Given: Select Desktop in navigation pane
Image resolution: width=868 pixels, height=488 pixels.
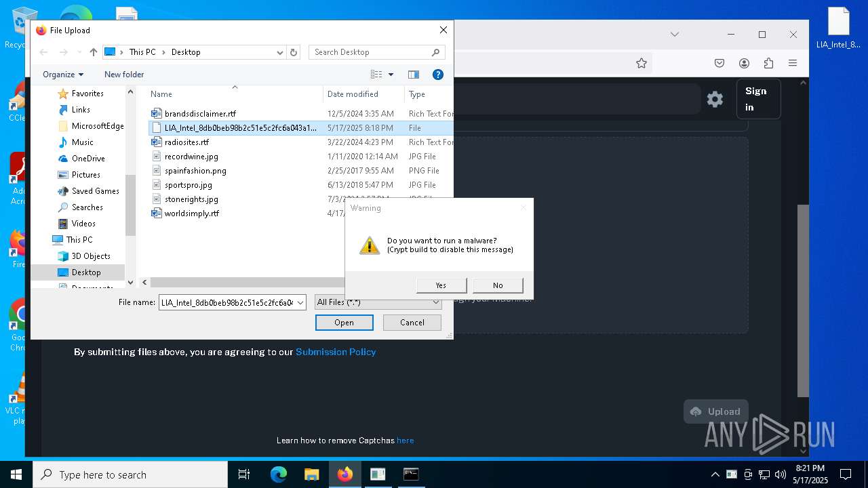Looking at the screenshot, I should [x=86, y=272].
